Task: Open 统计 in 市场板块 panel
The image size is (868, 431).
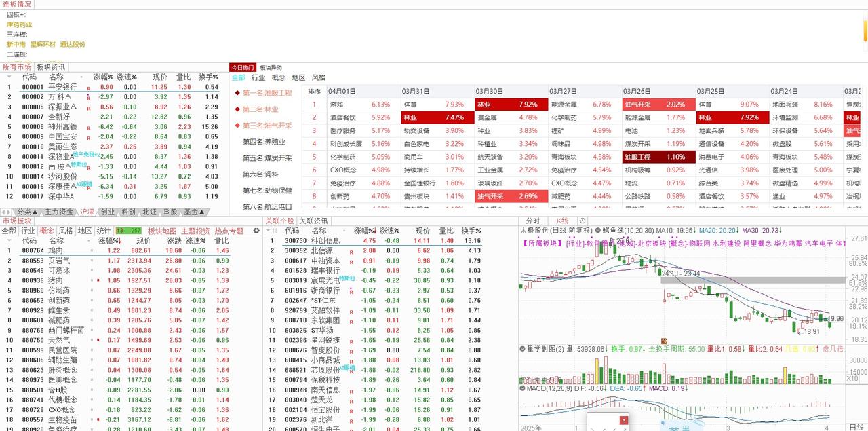Action: point(104,231)
